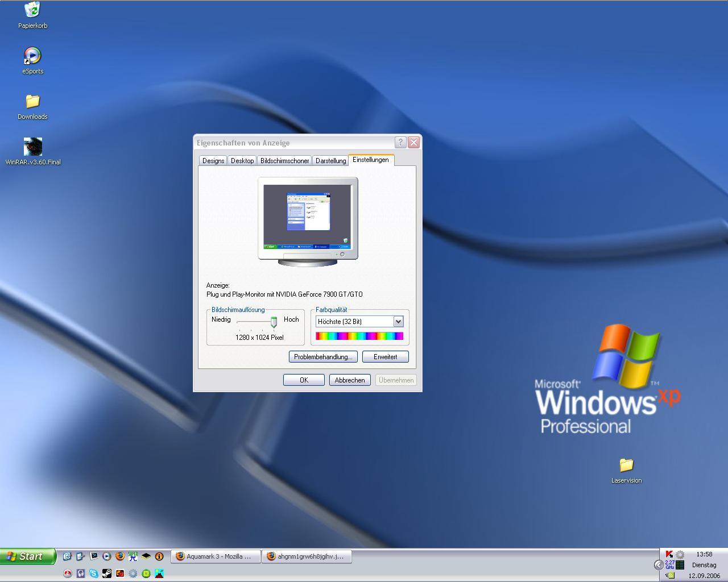This screenshot has width=728, height=582.
Task: Click Abbrechen to cancel the dialog
Action: pos(350,380)
